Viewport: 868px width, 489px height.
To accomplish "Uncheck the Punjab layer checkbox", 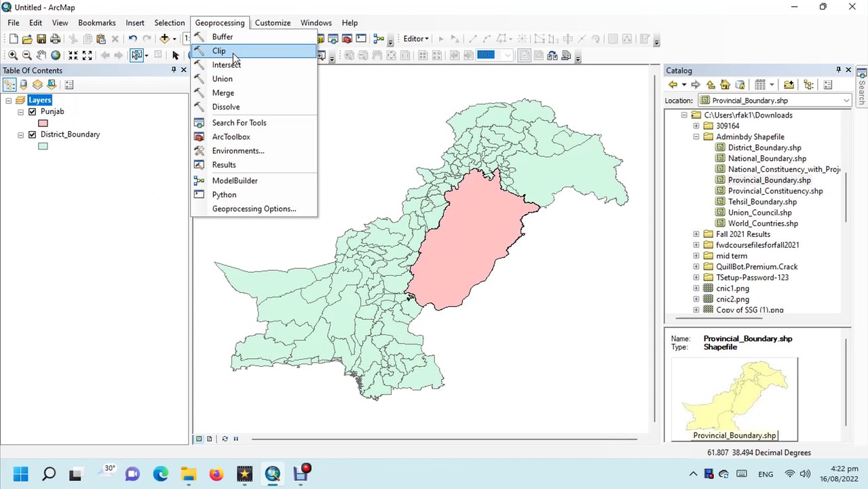I will (x=32, y=111).
